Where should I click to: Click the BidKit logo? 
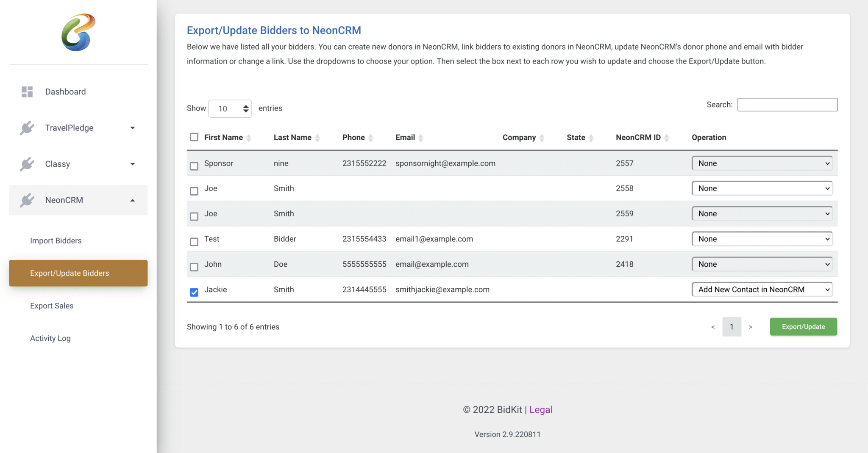tap(78, 32)
